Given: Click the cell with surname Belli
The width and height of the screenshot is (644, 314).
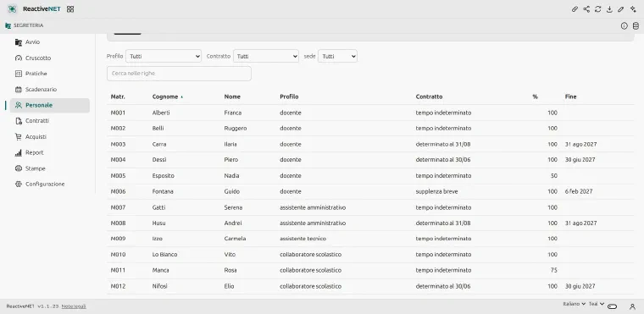Looking at the screenshot, I should [158, 129].
